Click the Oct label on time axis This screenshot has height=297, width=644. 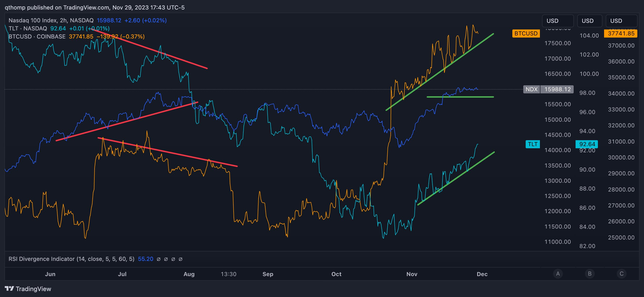click(x=336, y=274)
